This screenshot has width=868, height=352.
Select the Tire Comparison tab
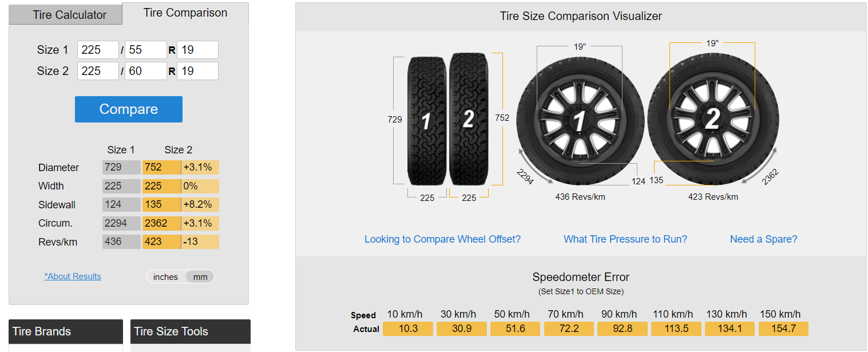click(185, 13)
